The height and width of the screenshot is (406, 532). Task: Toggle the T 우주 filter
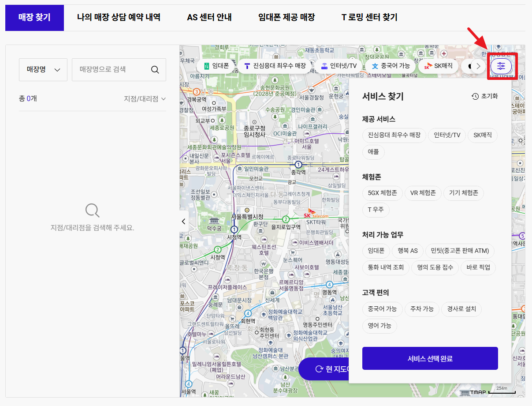[376, 210]
